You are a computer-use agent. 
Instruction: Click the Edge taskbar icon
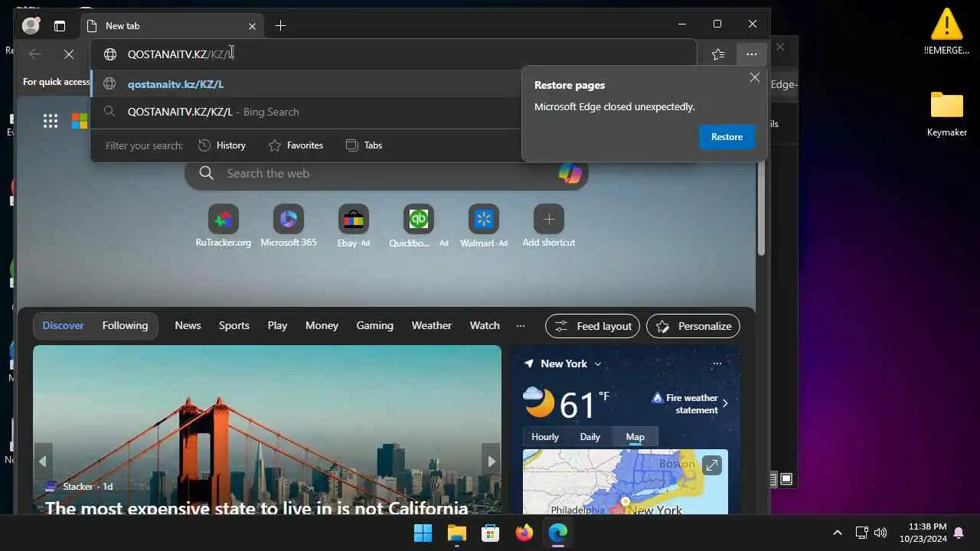(557, 533)
